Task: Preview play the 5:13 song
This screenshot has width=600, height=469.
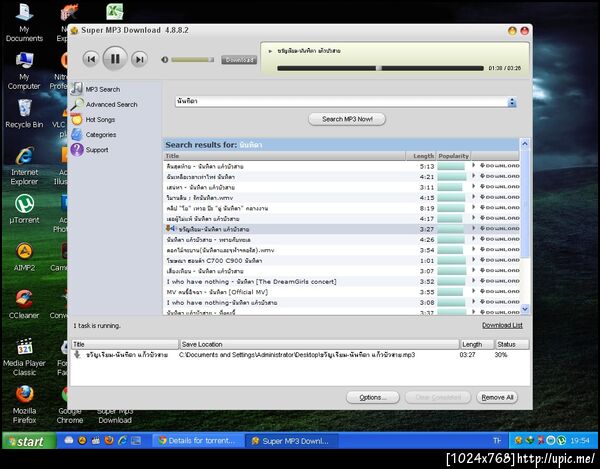Action: [474, 165]
